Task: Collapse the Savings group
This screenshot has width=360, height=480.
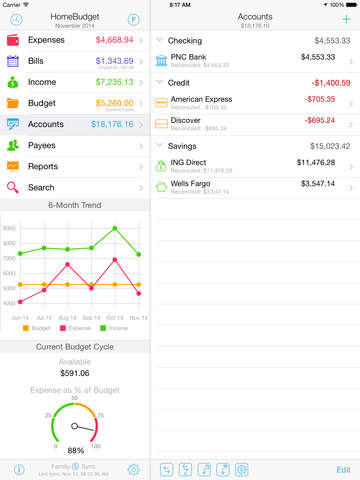Action: click(x=160, y=145)
